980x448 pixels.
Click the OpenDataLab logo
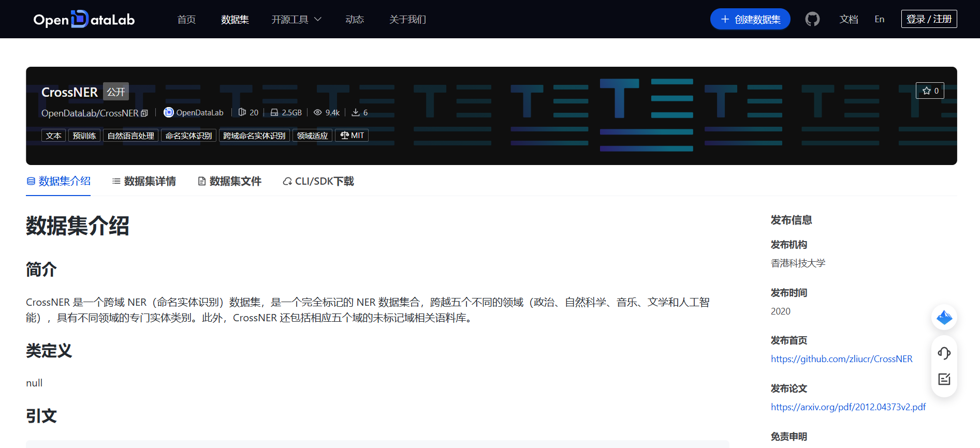click(84, 19)
